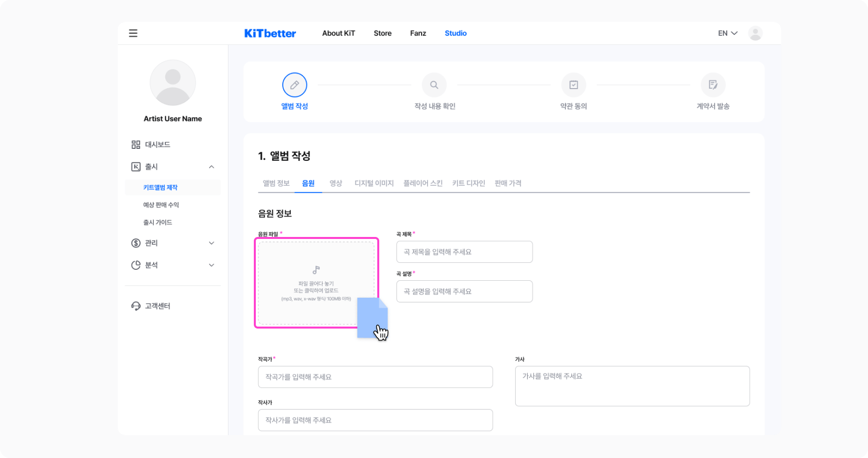Switch to the 디지털 이미지 tab
Viewport: 868px width, 458px height.
[374, 183]
